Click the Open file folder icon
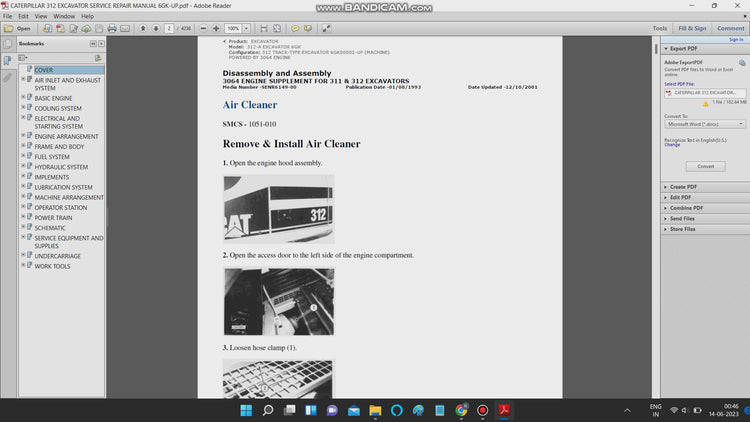This screenshot has width=750, height=422. coord(9,29)
